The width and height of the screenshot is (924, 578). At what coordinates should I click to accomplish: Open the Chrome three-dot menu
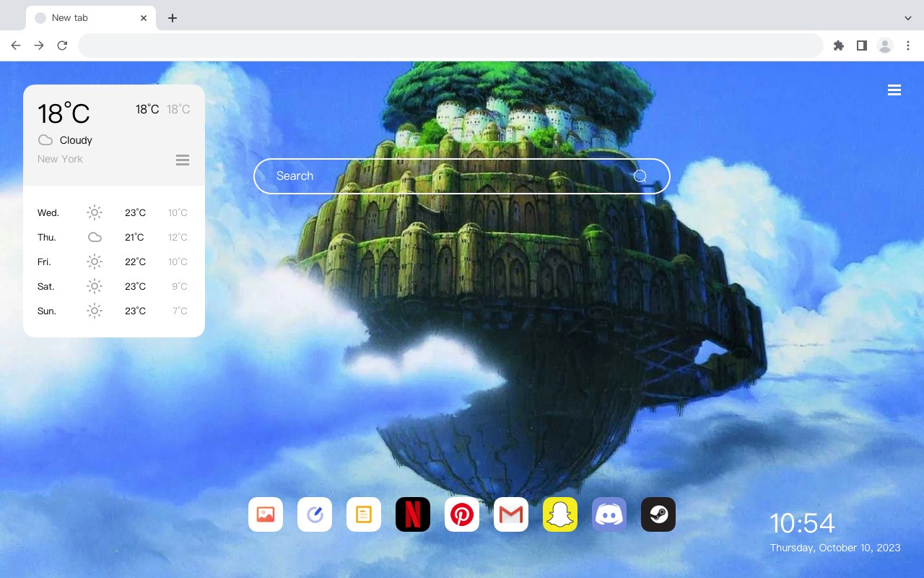pos(908,46)
